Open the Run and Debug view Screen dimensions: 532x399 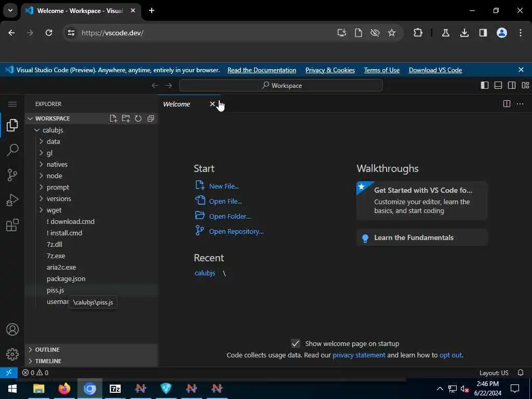[12, 200]
